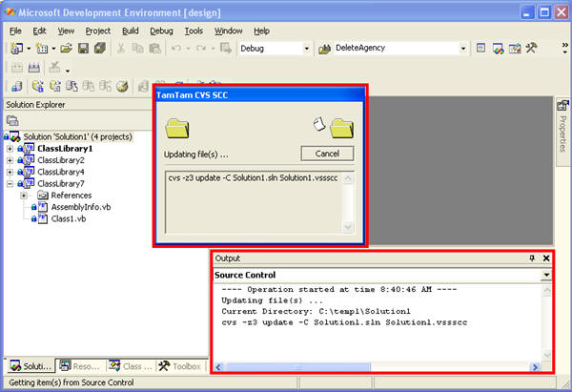The image size is (572, 392).
Task: Select ClassLibrary1 in Solution Explorer
Action: click(x=65, y=149)
